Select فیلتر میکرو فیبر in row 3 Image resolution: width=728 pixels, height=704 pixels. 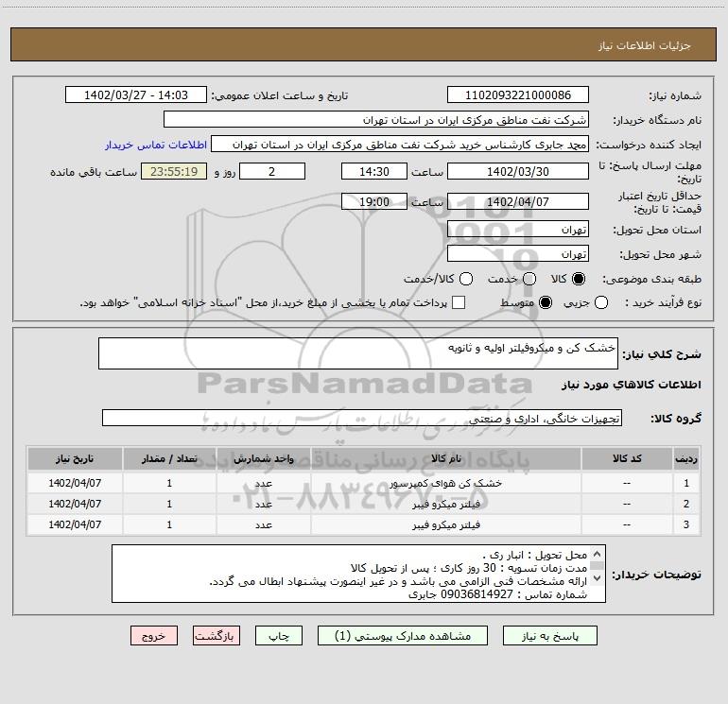point(445,524)
